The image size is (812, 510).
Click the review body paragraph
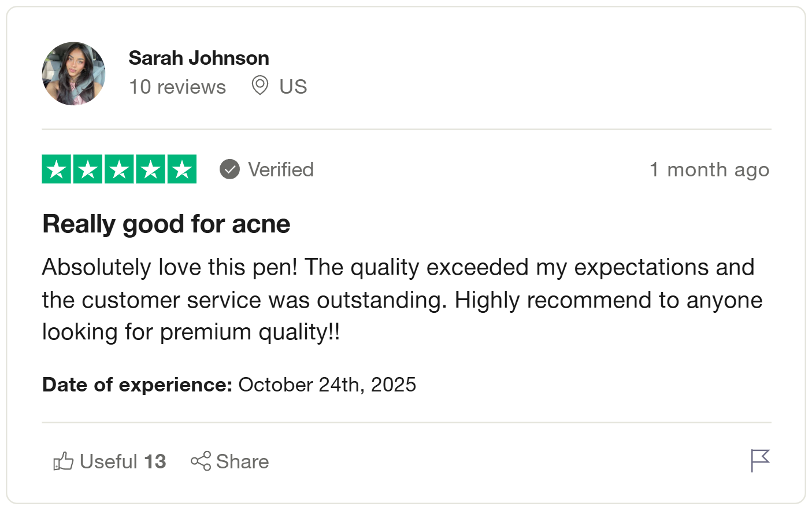tap(399, 300)
